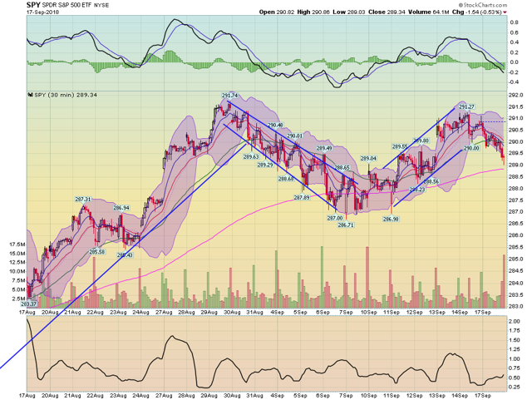Screen dimensions: 532x400
Task: Open the StockCharts.com copyright link
Action: click(482, 5)
